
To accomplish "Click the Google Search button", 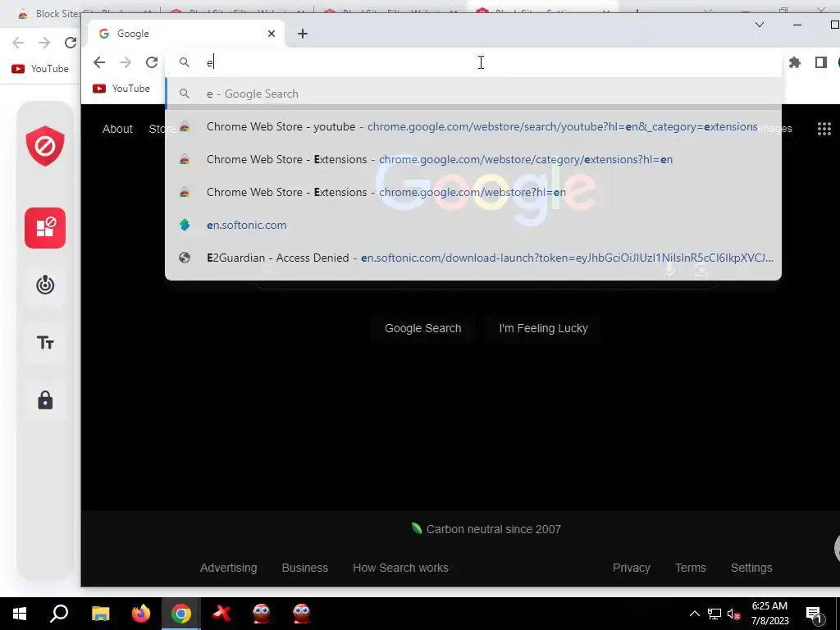I will click(x=422, y=328).
